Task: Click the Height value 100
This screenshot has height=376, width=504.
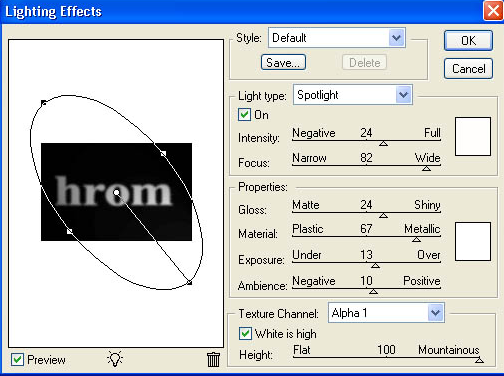Action: (x=386, y=350)
